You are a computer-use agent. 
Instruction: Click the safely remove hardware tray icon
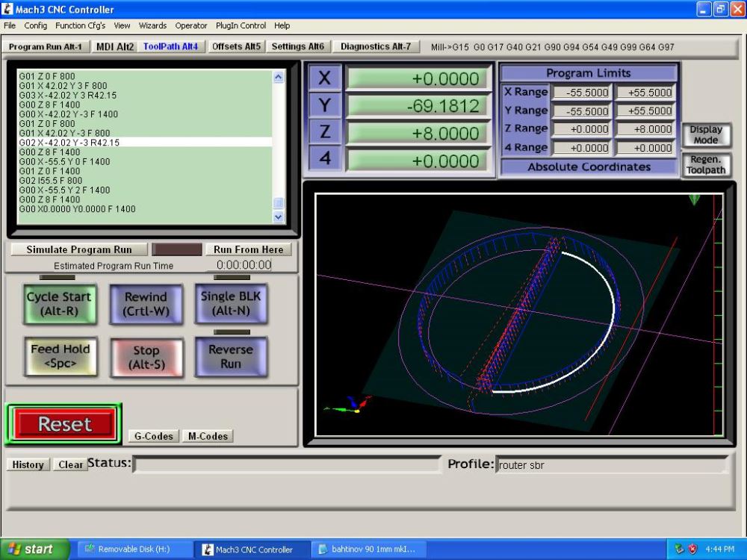pyautogui.click(x=679, y=549)
